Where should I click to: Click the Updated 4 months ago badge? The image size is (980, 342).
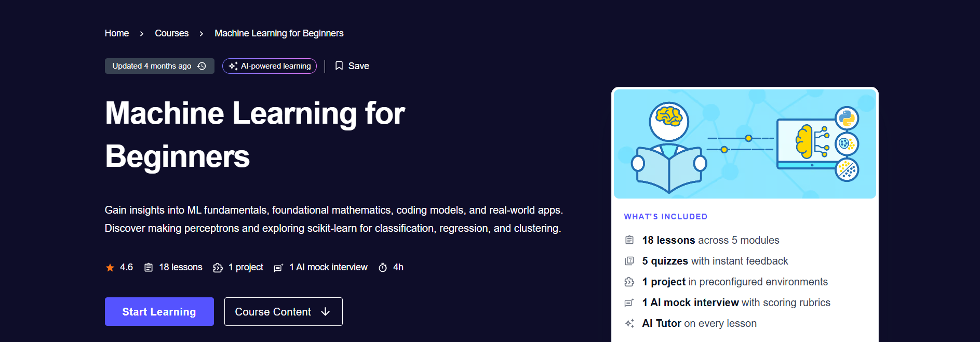(159, 66)
